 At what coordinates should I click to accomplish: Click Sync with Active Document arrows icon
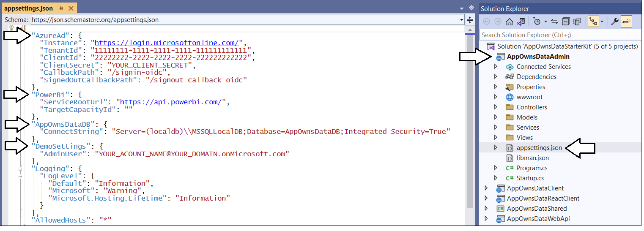(554, 21)
